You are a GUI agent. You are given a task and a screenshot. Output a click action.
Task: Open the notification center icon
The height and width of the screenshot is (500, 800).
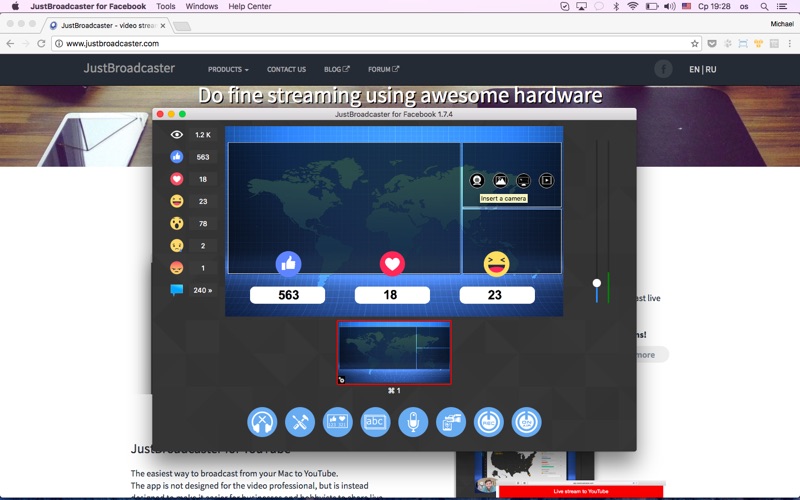pos(782,6)
